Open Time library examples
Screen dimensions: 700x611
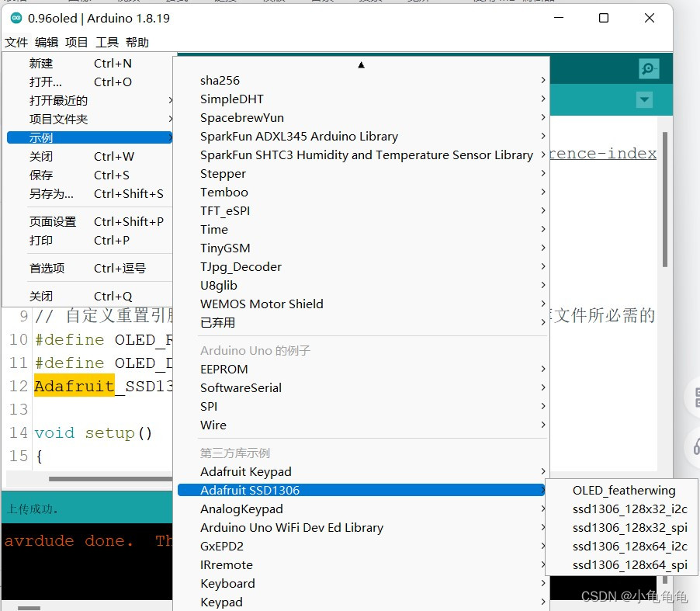click(x=362, y=230)
